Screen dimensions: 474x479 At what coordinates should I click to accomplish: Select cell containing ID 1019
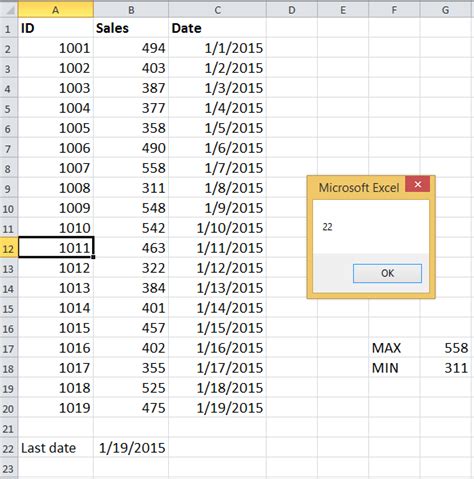56,408
